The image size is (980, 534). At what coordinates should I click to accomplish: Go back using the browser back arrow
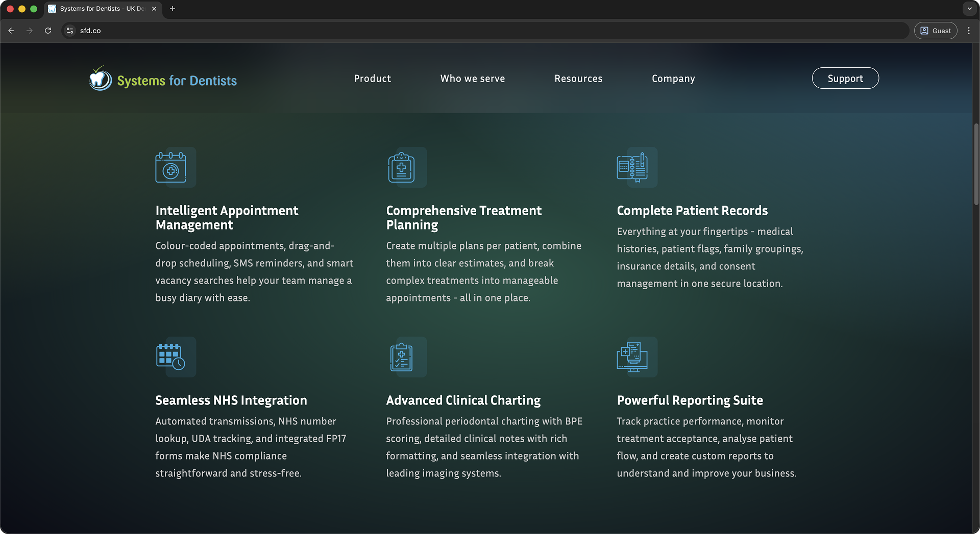tap(11, 31)
